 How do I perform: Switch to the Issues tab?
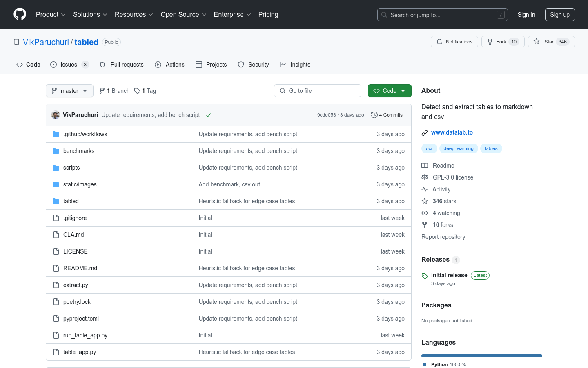click(69, 65)
